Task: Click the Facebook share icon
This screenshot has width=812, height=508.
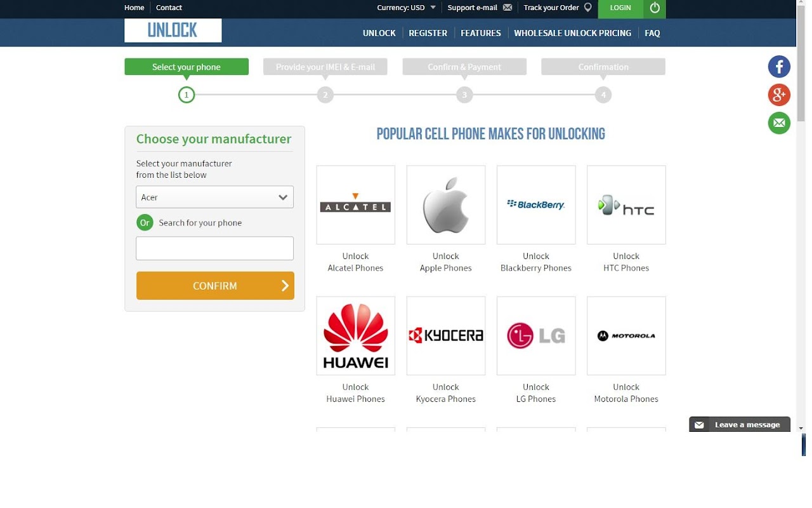Action: 779,67
